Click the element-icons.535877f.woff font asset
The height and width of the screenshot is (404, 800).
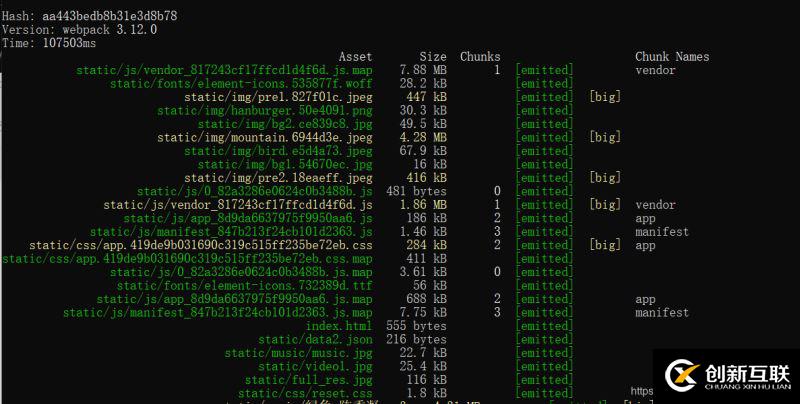tap(241, 84)
